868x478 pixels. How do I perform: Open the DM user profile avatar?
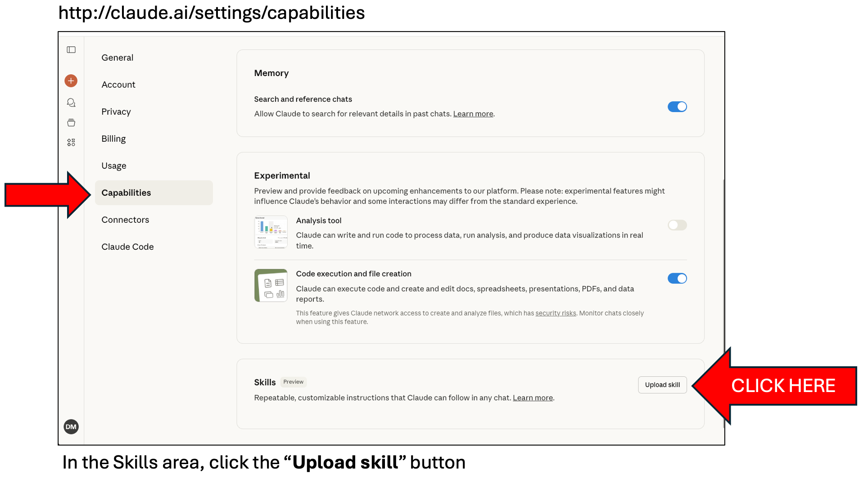(71, 427)
